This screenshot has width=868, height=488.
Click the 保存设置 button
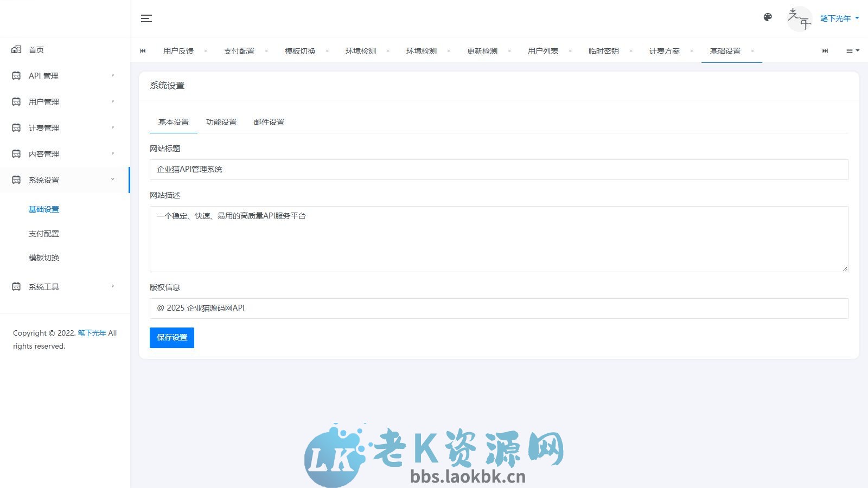pyautogui.click(x=171, y=337)
